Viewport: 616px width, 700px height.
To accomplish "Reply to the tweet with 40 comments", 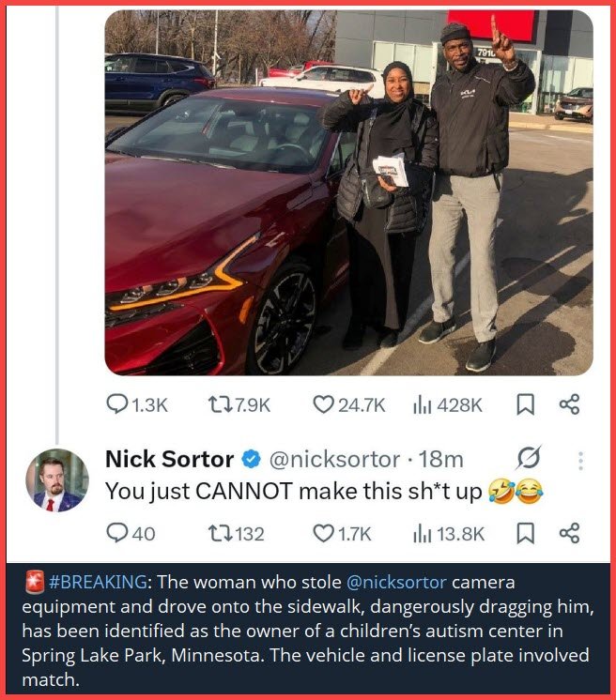I will 131,533.
